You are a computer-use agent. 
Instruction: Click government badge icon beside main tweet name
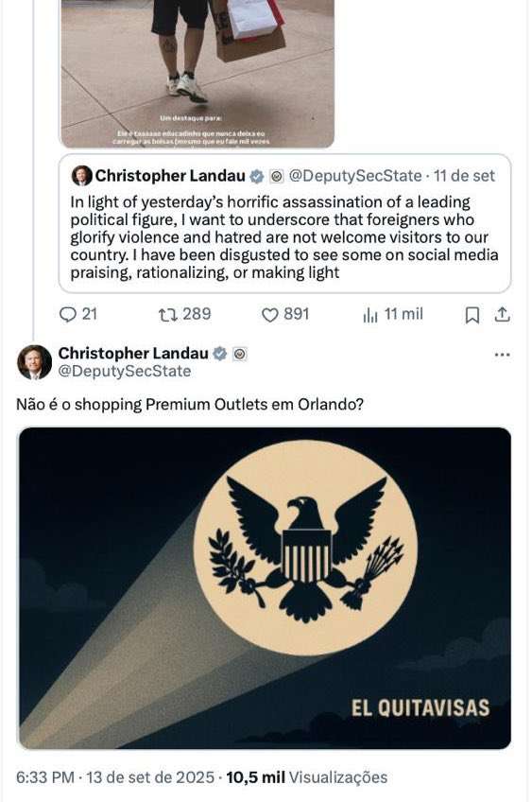pos(240,354)
